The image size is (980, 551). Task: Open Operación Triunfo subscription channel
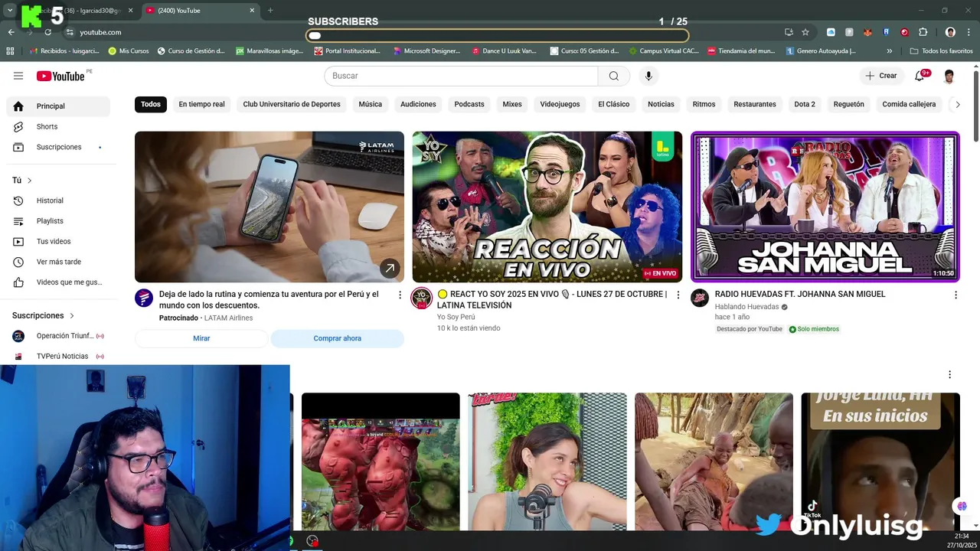pyautogui.click(x=58, y=336)
